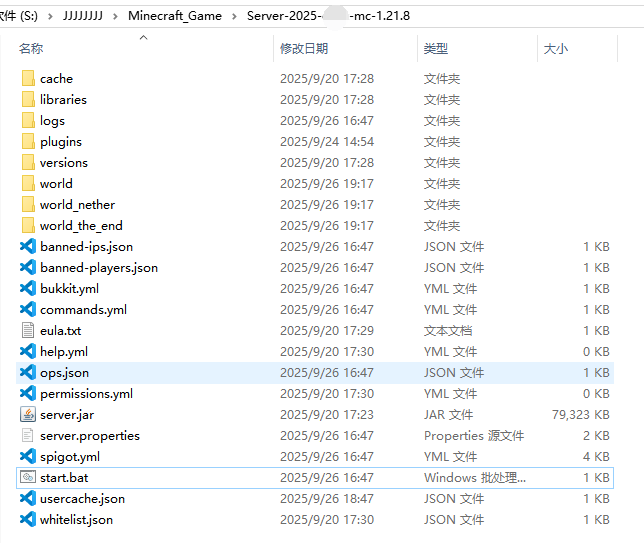The width and height of the screenshot is (644, 543).
Task: Select the spigot.yml file name
Action: coord(70,456)
